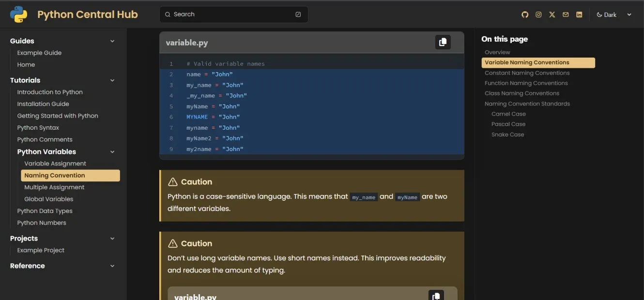Jump to Pascal Case subsection

tap(508, 124)
